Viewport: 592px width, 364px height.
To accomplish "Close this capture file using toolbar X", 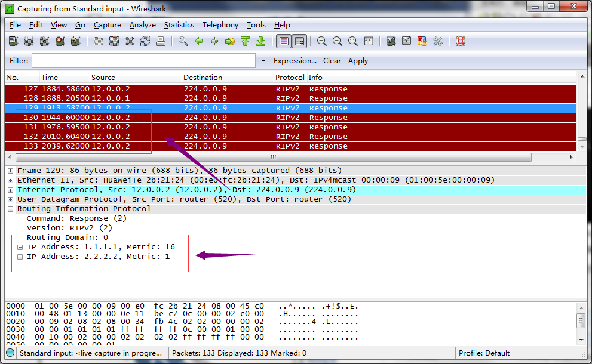I will point(130,41).
